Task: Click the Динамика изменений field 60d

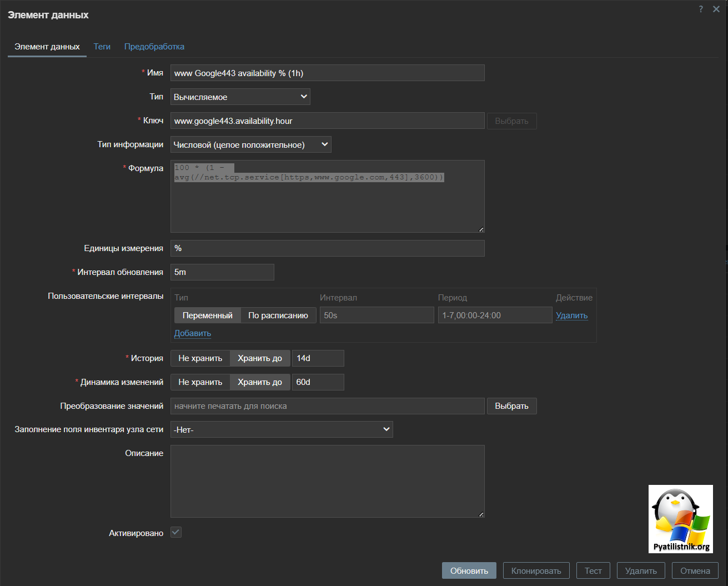Action: 318,382
